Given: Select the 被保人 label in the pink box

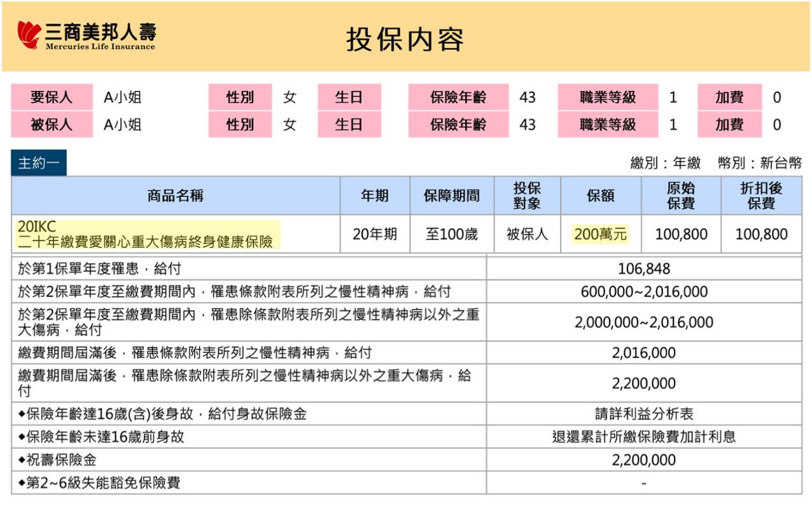Looking at the screenshot, I should pyautogui.click(x=52, y=125).
